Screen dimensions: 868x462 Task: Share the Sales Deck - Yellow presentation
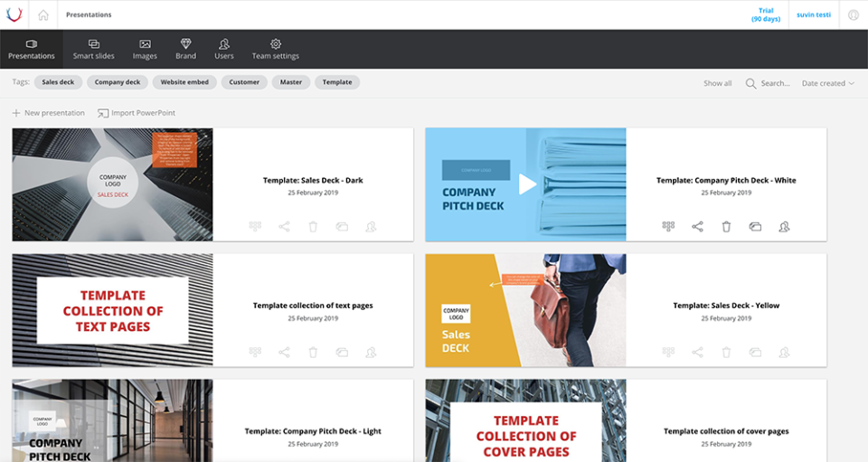pyautogui.click(x=697, y=352)
